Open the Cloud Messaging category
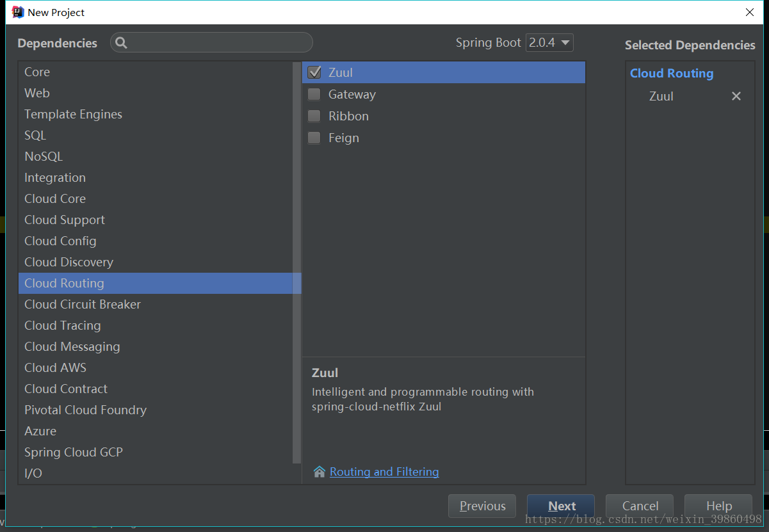This screenshot has height=532, width=769. point(156,346)
